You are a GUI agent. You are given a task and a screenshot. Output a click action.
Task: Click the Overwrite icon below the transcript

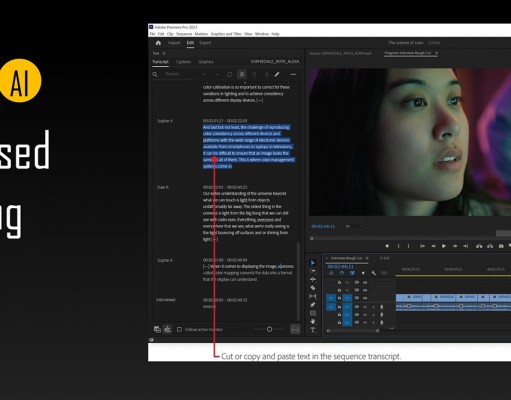coord(167,329)
